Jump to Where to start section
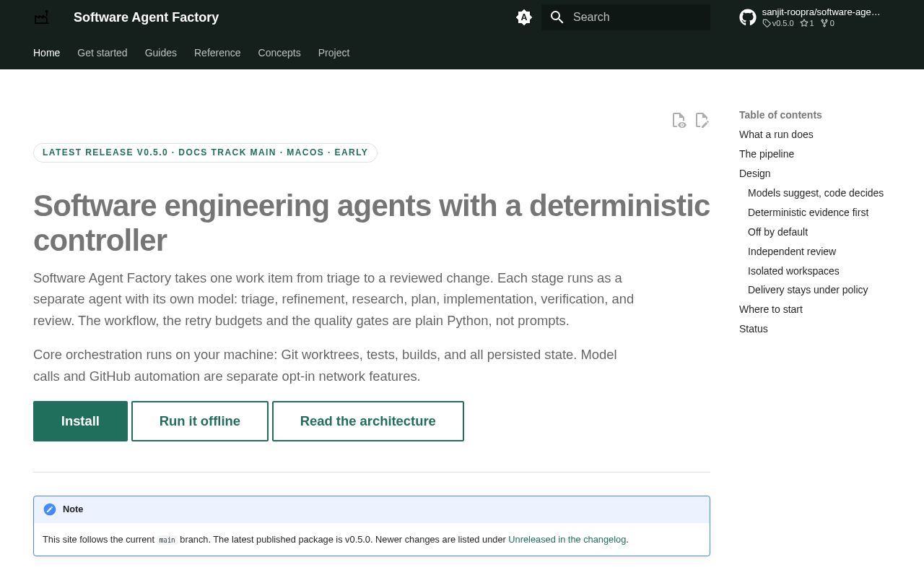 click(x=771, y=309)
